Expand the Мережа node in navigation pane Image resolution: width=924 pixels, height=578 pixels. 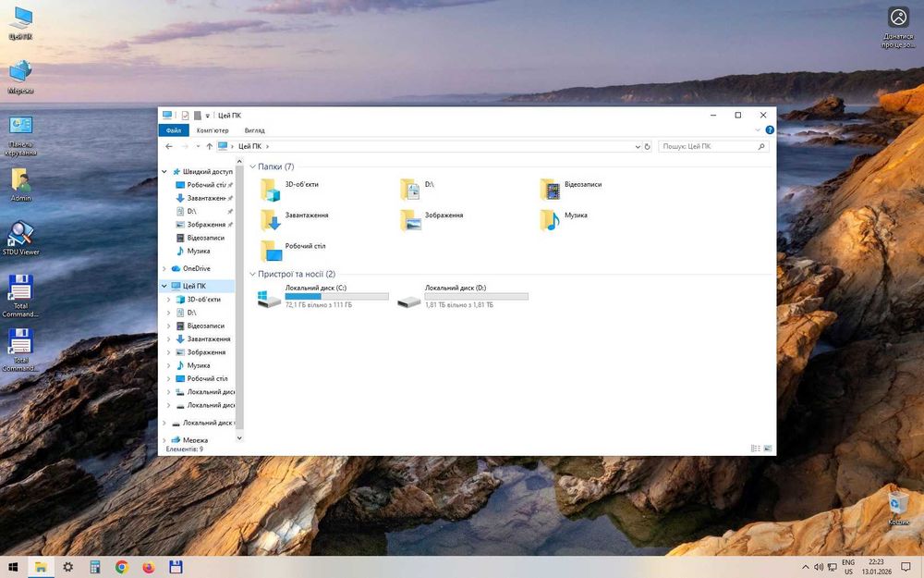164,440
